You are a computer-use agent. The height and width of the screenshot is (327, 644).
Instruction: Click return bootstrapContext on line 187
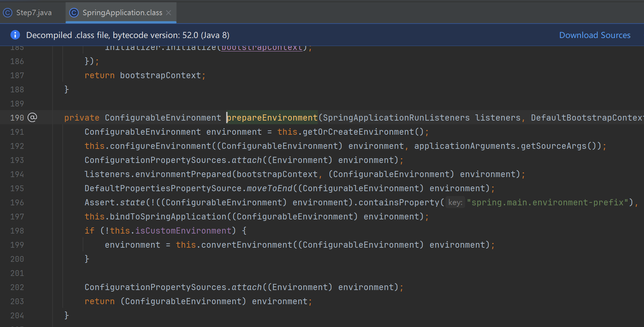tap(145, 75)
